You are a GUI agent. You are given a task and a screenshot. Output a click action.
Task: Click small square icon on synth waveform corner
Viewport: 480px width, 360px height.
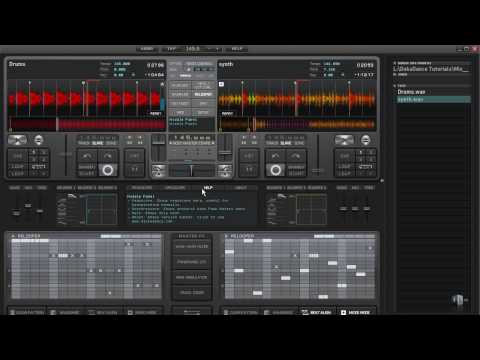(x=221, y=84)
